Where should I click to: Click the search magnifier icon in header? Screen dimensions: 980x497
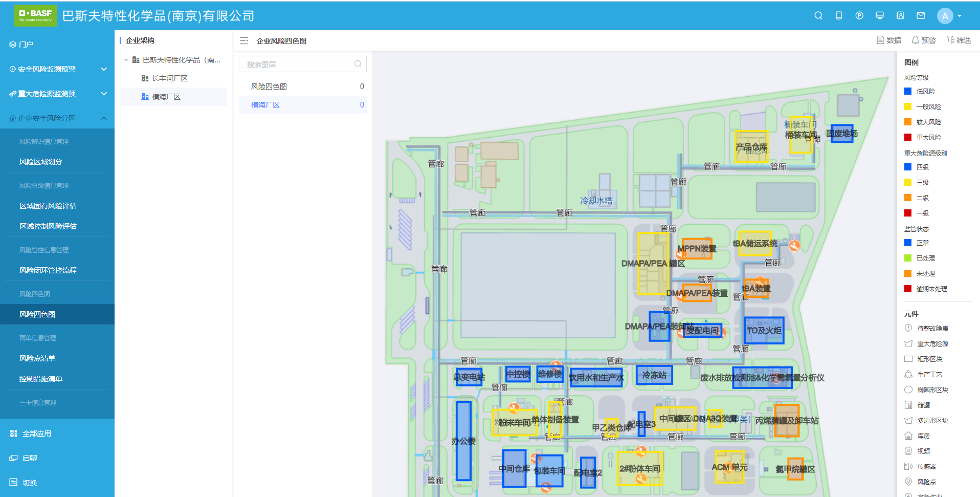click(818, 16)
